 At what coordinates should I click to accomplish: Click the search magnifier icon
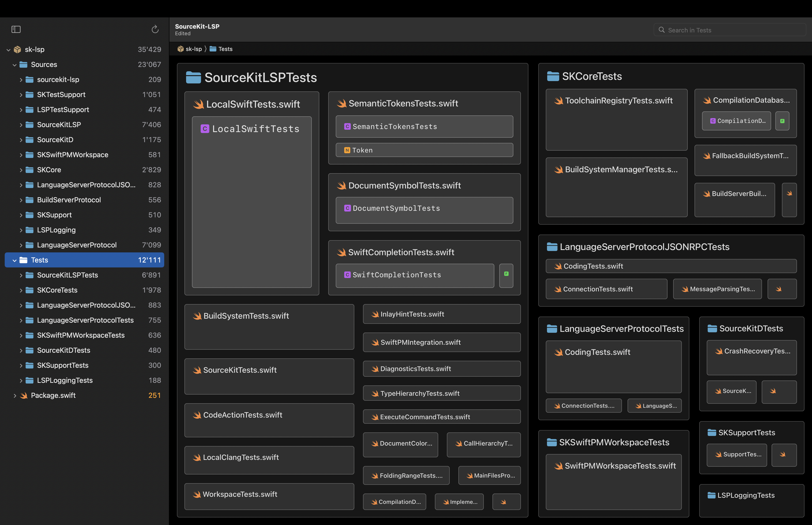coord(661,30)
